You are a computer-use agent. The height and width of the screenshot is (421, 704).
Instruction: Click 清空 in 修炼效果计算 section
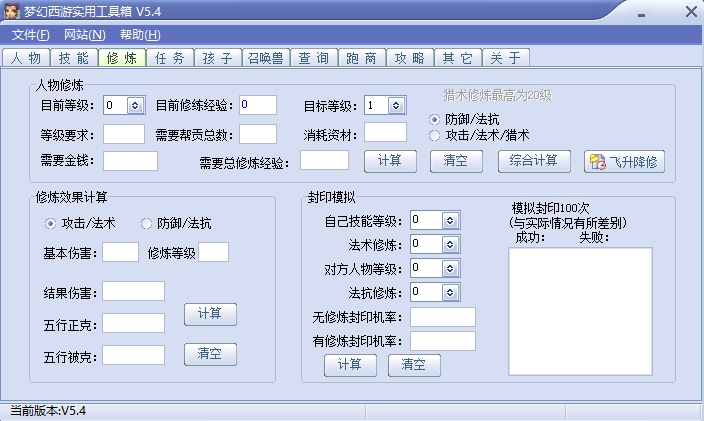click(x=210, y=355)
